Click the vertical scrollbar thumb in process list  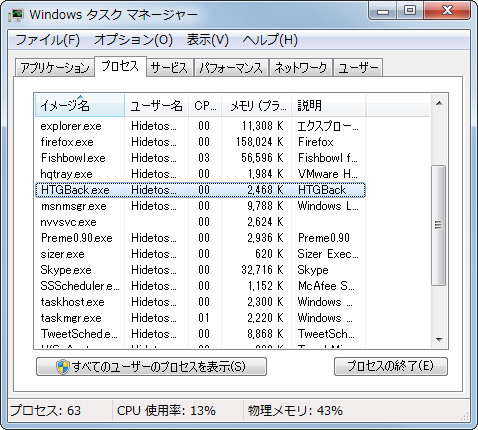(x=439, y=225)
